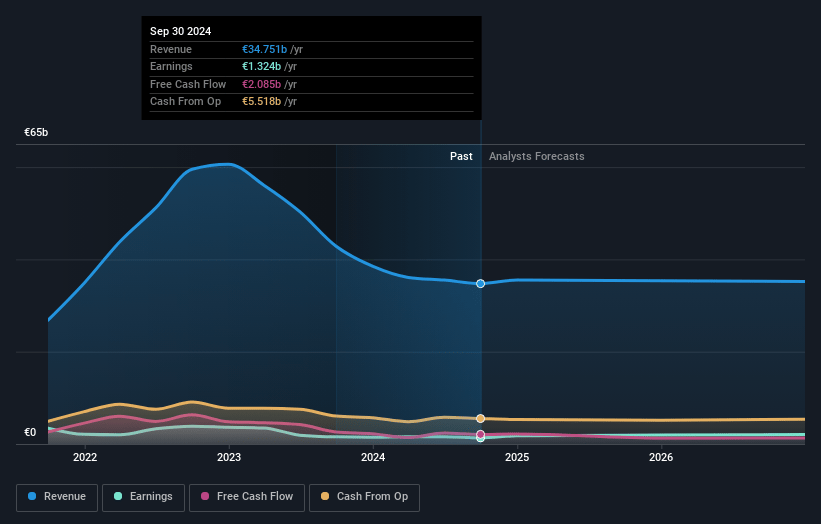Image resolution: width=821 pixels, height=524 pixels.
Task: Select the Earnings data point marker
Action: 481,439
